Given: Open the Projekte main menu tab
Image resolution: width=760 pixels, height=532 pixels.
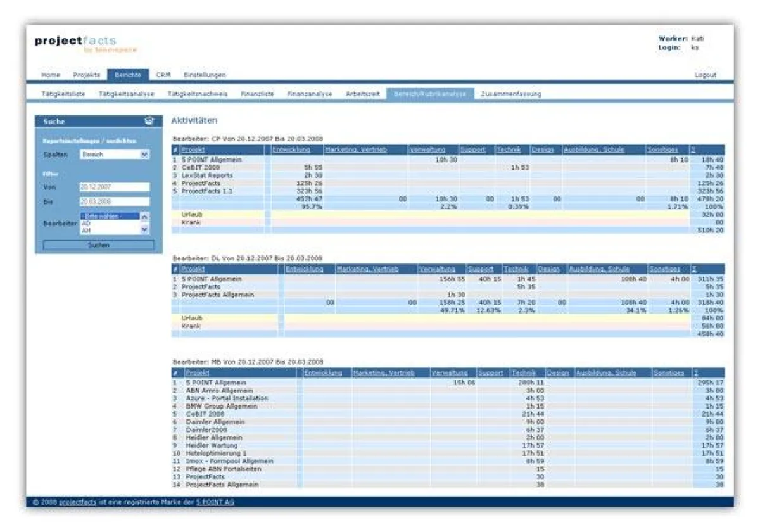Looking at the screenshot, I should tap(87, 75).
